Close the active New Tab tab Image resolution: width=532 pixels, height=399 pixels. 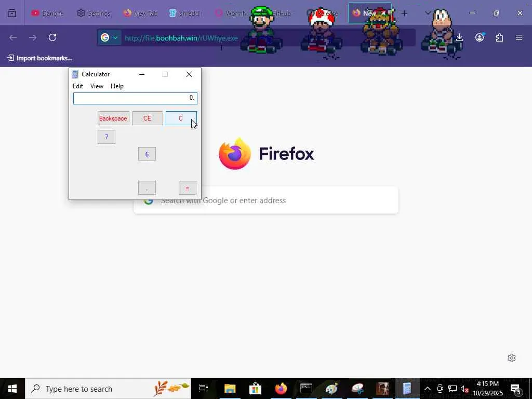pyautogui.click(x=383, y=13)
